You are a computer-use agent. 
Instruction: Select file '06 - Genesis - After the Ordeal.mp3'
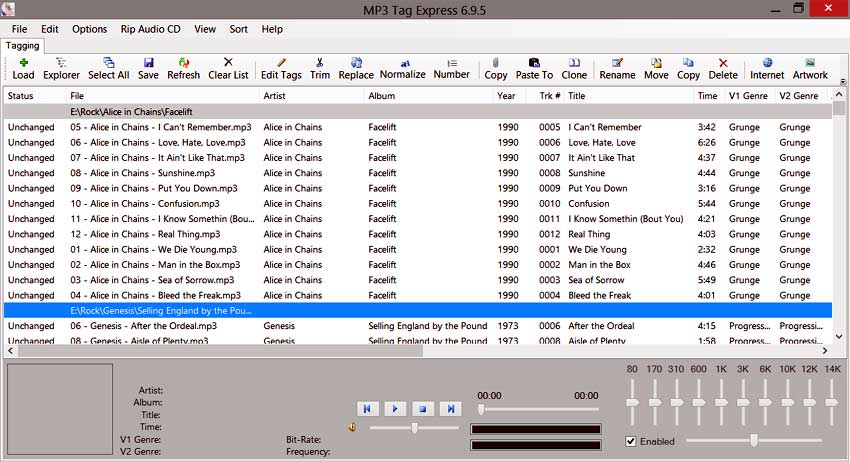click(143, 326)
